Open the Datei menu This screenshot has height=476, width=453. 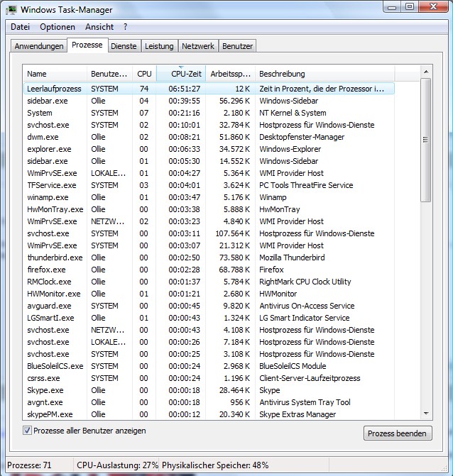click(20, 27)
